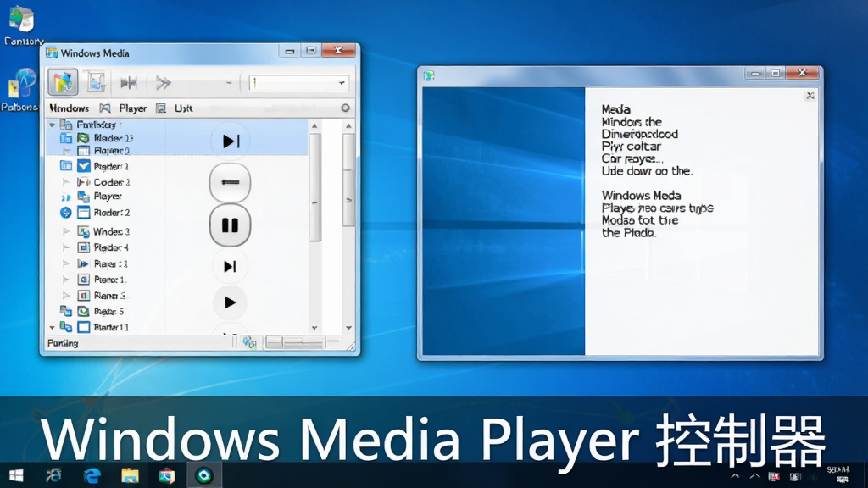Select the Fonlidery root tree row
The height and width of the screenshot is (488, 868).
(177, 125)
